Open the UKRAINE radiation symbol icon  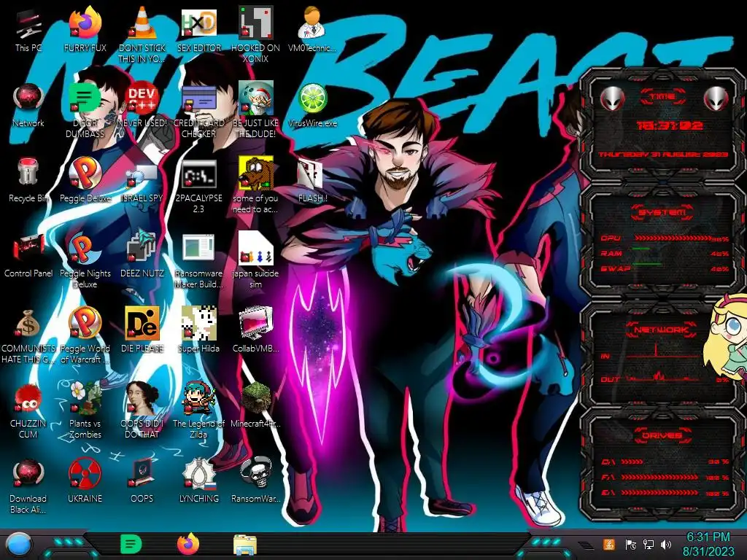pyautogui.click(x=85, y=481)
